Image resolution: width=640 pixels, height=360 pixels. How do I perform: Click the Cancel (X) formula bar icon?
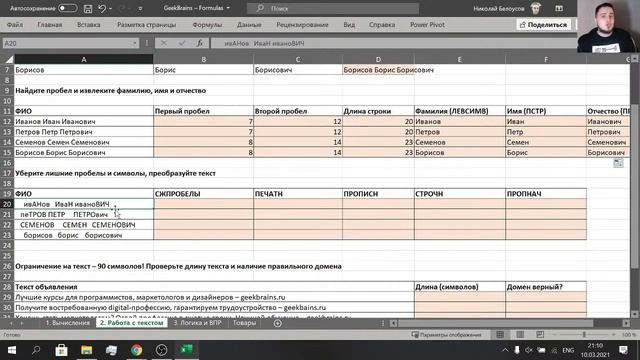click(163, 43)
